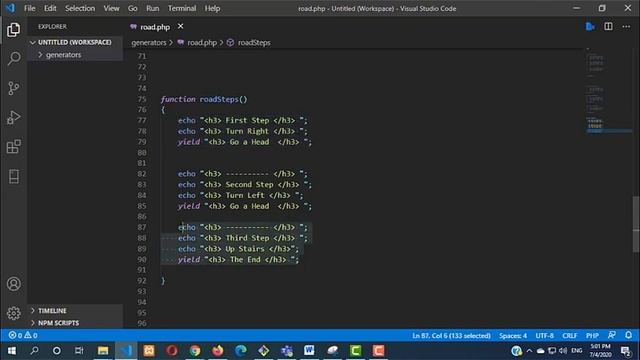Open Task View on taskbar
Image resolution: width=640 pixels, height=360 pixels.
[79, 351]
